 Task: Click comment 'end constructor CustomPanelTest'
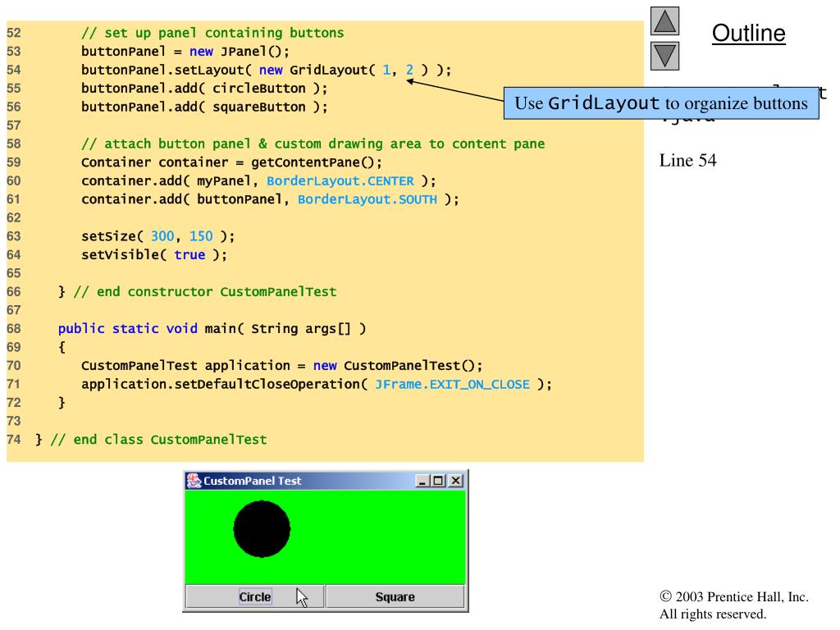[x=205, y=292]
